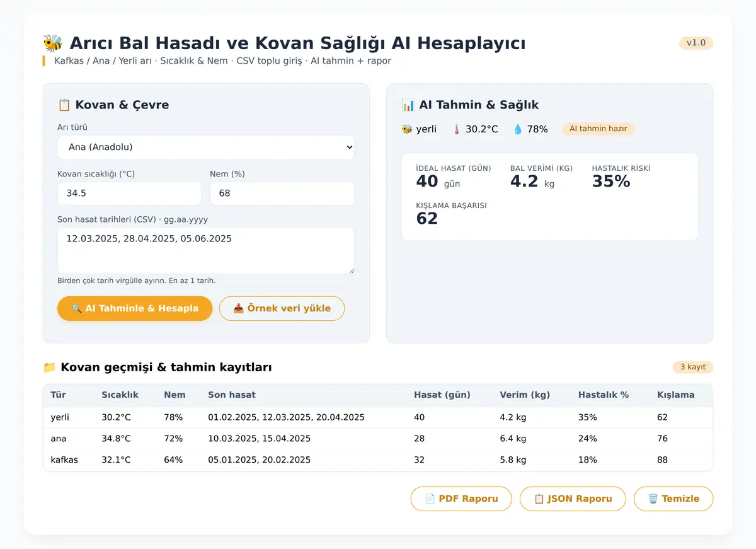756x549 pixels.
Task: Click the 32.1°C temperature cell
Action: (116, 460)
